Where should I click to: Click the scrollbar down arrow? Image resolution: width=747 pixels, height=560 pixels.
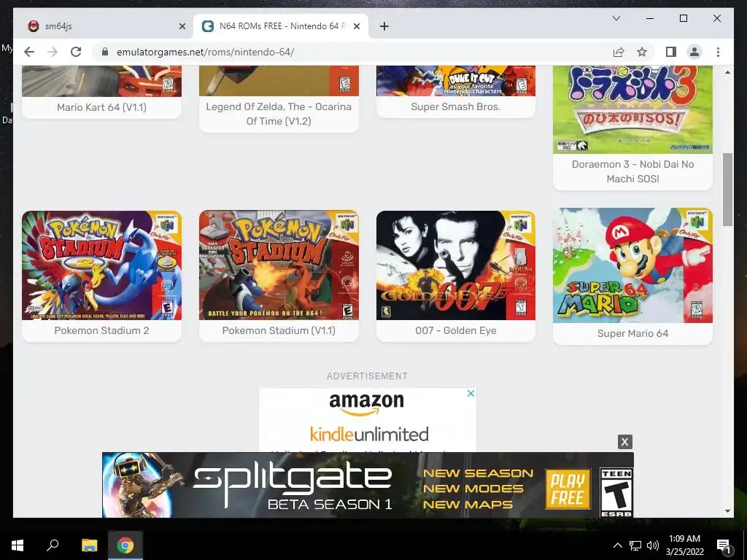[x=727, y=511]
